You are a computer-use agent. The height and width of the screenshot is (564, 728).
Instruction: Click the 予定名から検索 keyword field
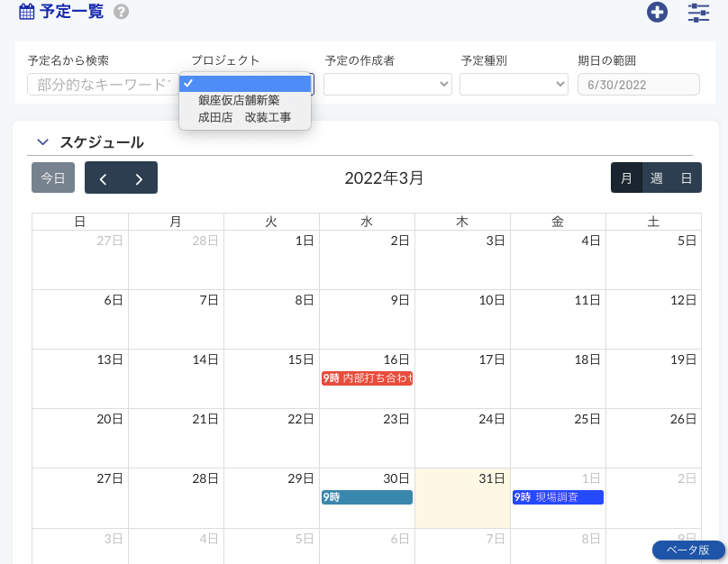pyautogui.click(x=101, y=85)
